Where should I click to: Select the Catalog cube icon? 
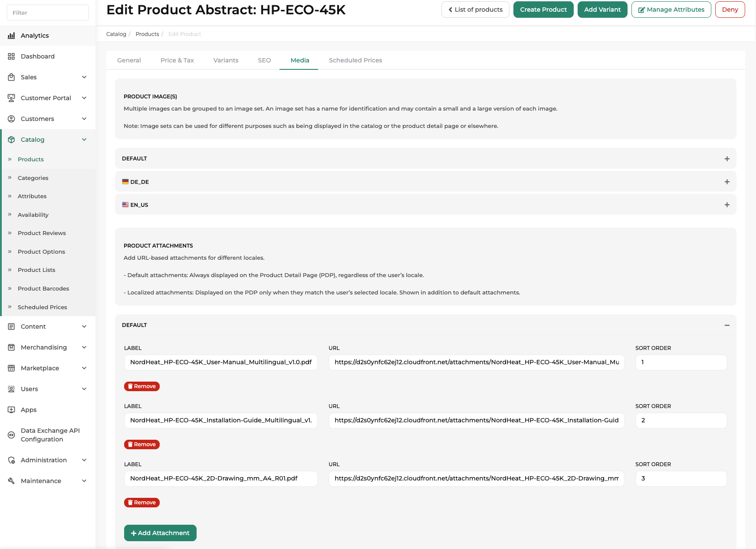click(11, 140)
